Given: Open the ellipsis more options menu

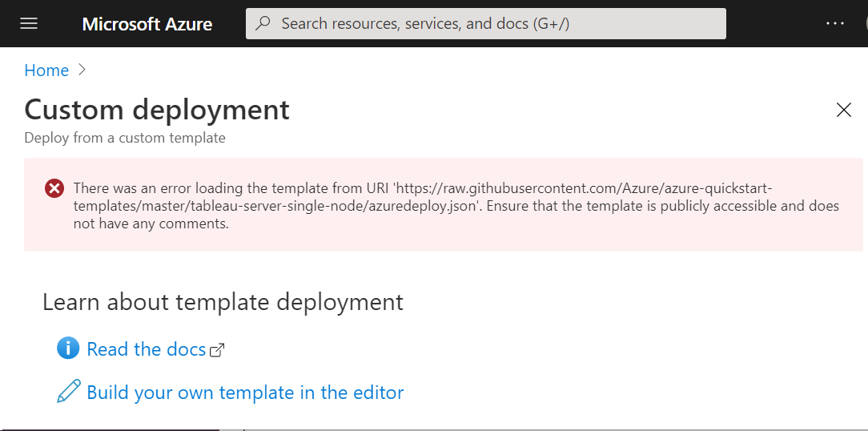Looking at the screenshot, I should pos(835,23).
